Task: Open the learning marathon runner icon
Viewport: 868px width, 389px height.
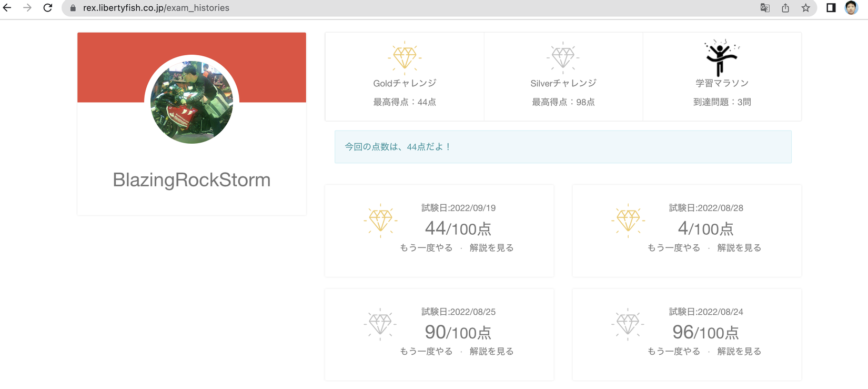Action: click(721, 57)
